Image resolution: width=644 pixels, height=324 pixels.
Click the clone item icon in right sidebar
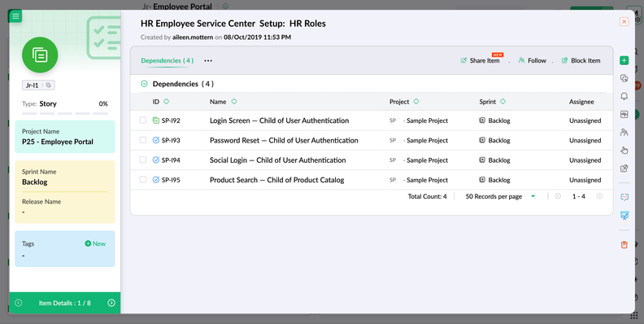click(x=624, y=78)
